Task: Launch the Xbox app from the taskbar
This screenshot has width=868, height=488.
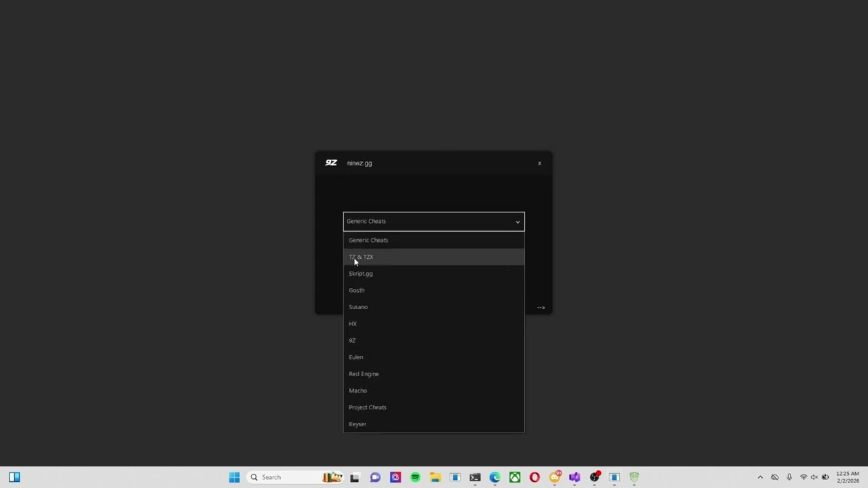Action: 515,477
